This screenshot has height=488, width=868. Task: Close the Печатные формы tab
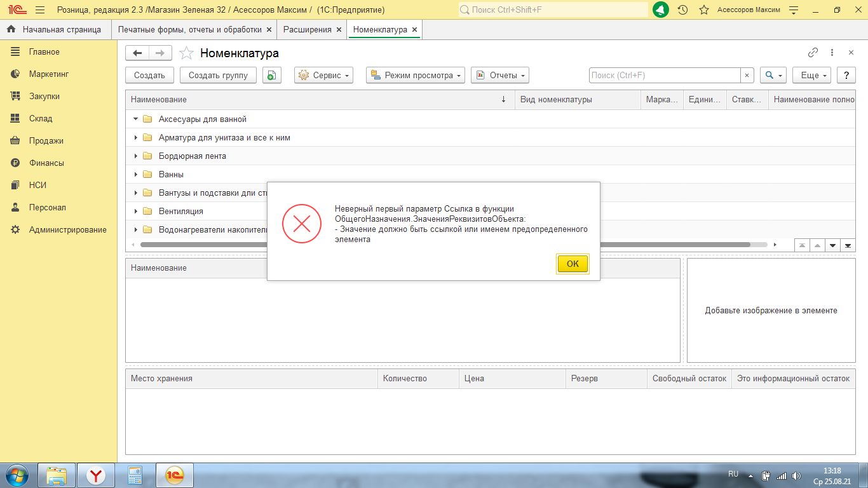pos(269,30)
